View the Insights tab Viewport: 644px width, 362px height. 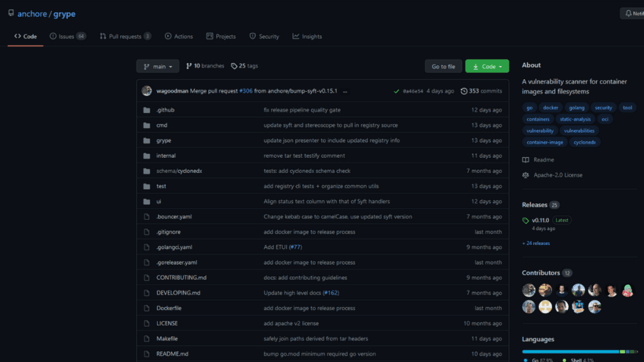[x=307, y=36]
